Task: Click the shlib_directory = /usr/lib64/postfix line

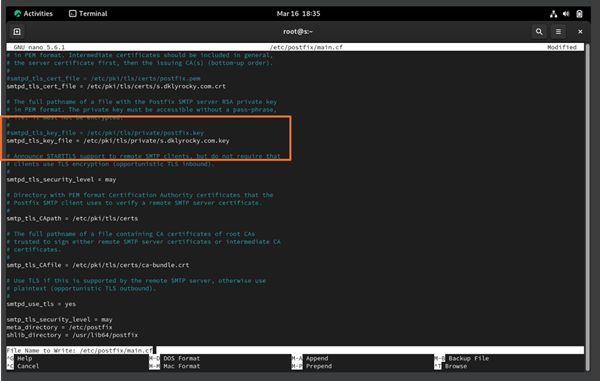Action: tap(72, 335)
